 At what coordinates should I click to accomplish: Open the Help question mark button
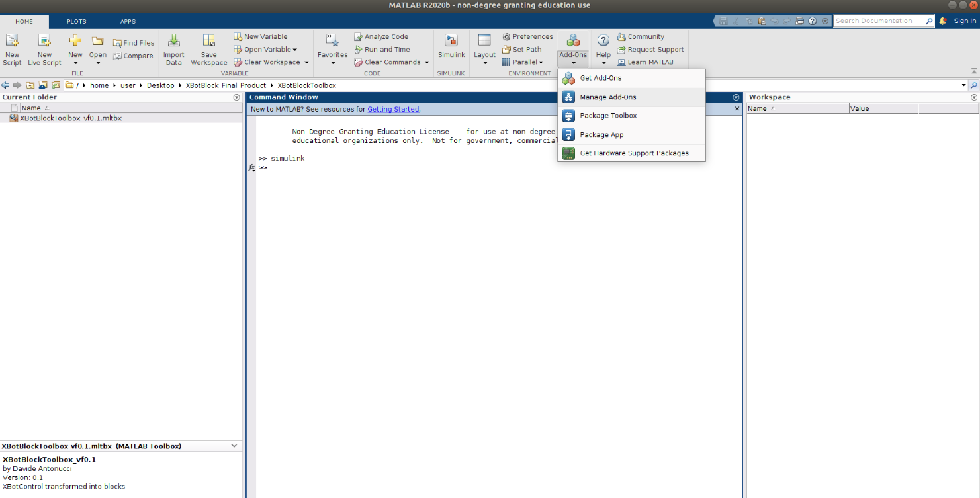603,41
